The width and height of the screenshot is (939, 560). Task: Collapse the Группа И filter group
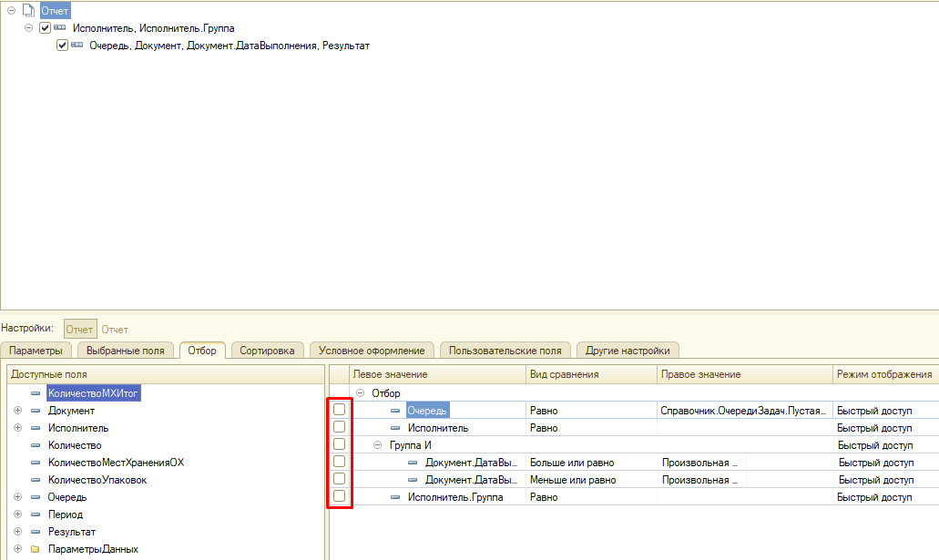[378, 445]
